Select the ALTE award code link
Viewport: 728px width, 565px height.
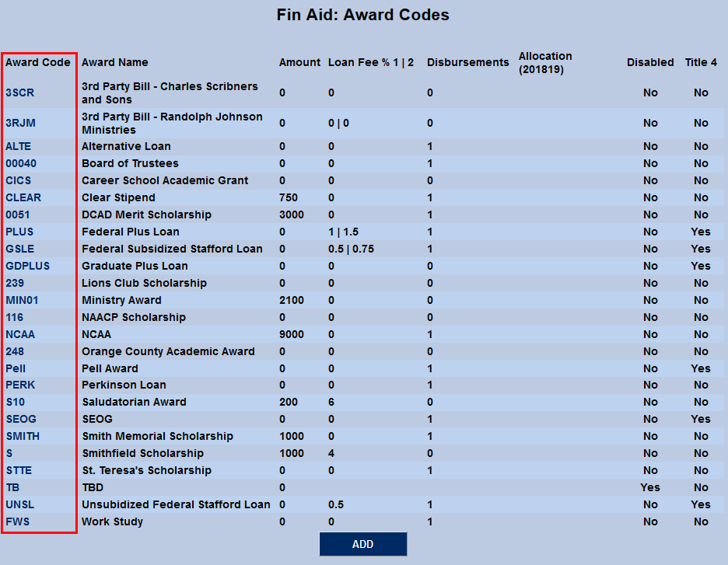tap(18, 146)
